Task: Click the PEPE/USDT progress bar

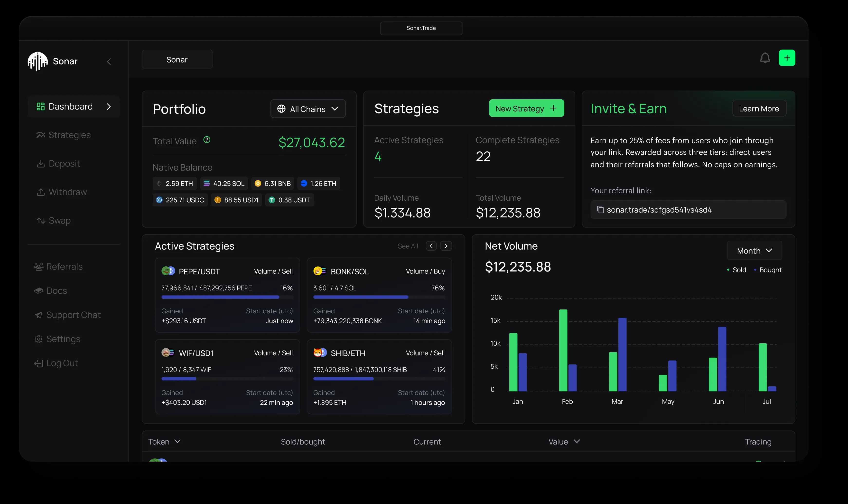Action: [227, 297]
